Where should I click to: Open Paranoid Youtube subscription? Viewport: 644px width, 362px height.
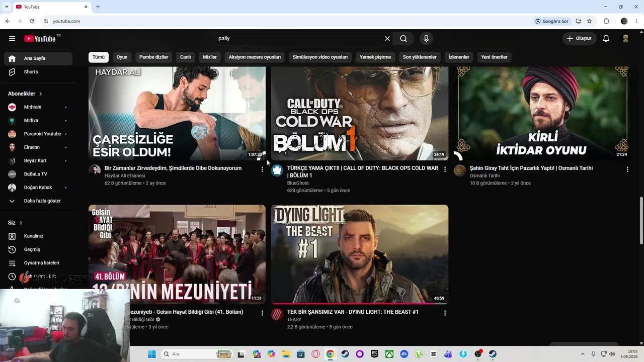pyautogui.click(x=38, y=134)
